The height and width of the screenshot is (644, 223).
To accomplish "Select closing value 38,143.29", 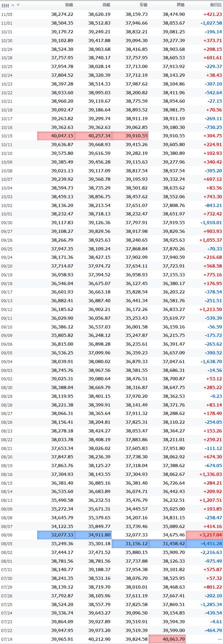I will click(x=174, y=75).
